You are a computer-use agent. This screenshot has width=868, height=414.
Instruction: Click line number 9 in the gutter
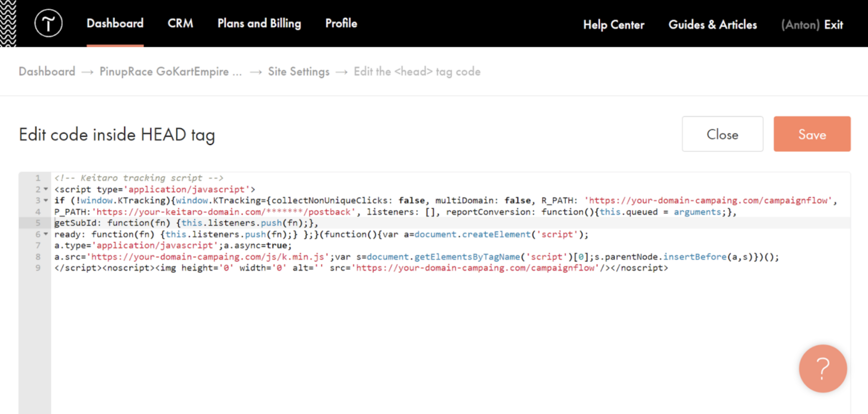tap(38, 268)
